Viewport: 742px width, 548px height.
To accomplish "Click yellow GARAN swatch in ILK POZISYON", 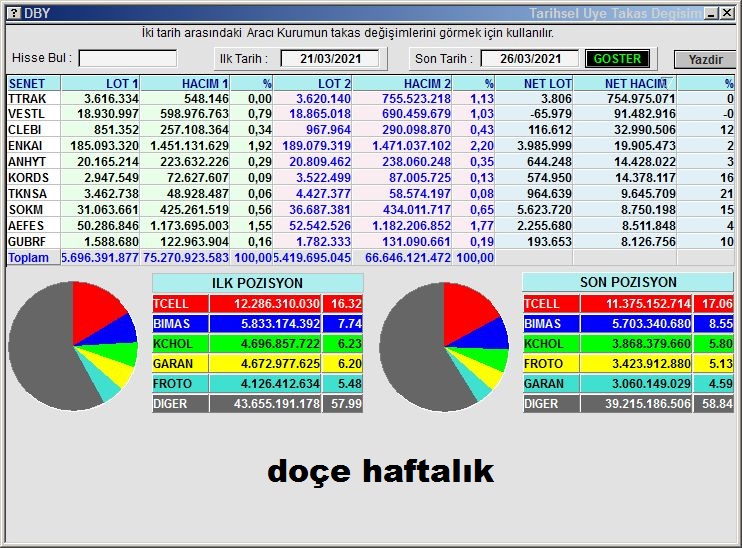I will [180, 363].
